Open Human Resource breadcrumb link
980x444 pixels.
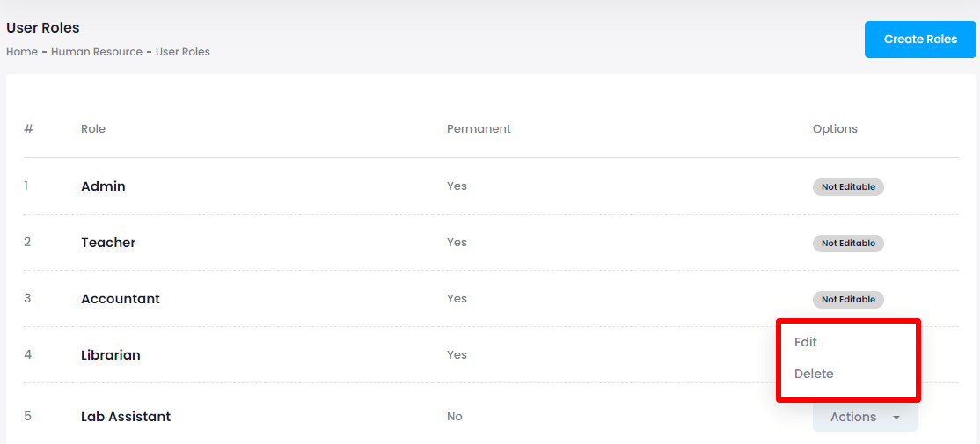point(97,52)
